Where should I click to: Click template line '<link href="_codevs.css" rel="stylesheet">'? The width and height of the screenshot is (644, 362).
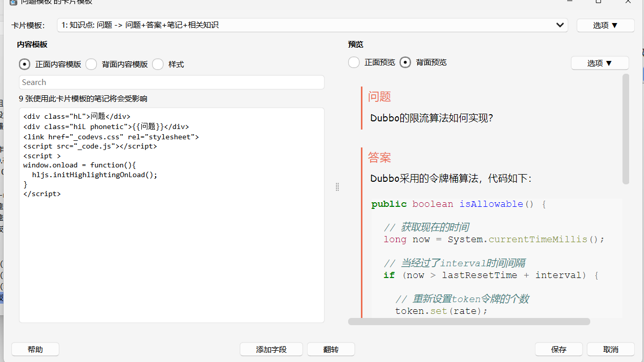[111, 137]
